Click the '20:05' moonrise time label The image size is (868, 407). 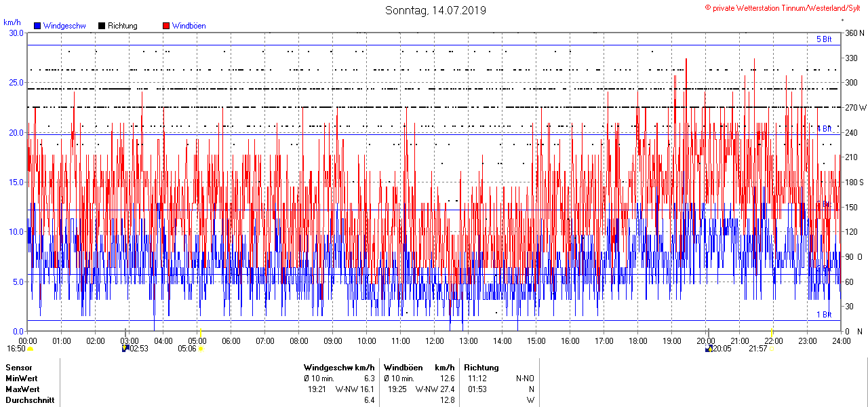tap(722, 349)
